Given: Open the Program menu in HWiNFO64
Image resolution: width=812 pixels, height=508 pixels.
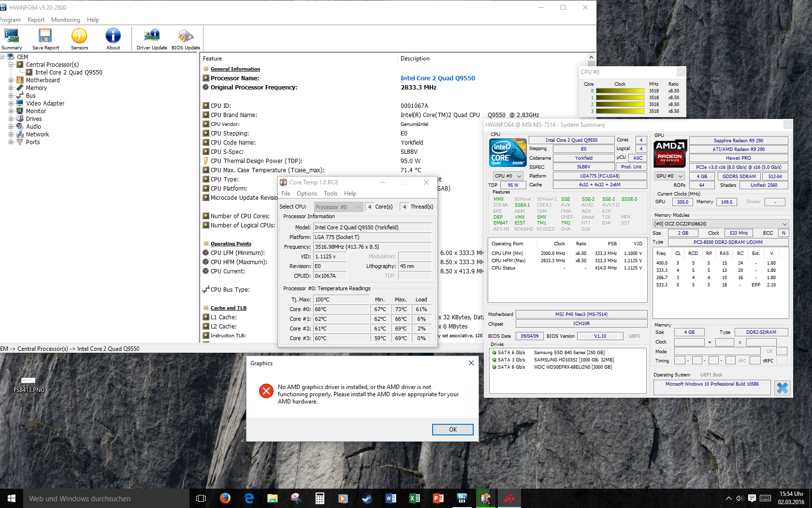Looking at the screenshot, I should (x=10, y=20).
